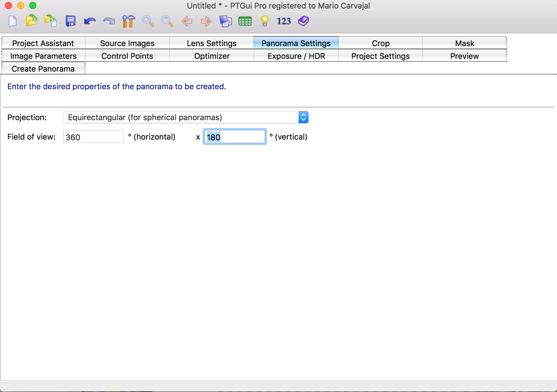Save the project with the floppy disk icon

pos(70,21)
